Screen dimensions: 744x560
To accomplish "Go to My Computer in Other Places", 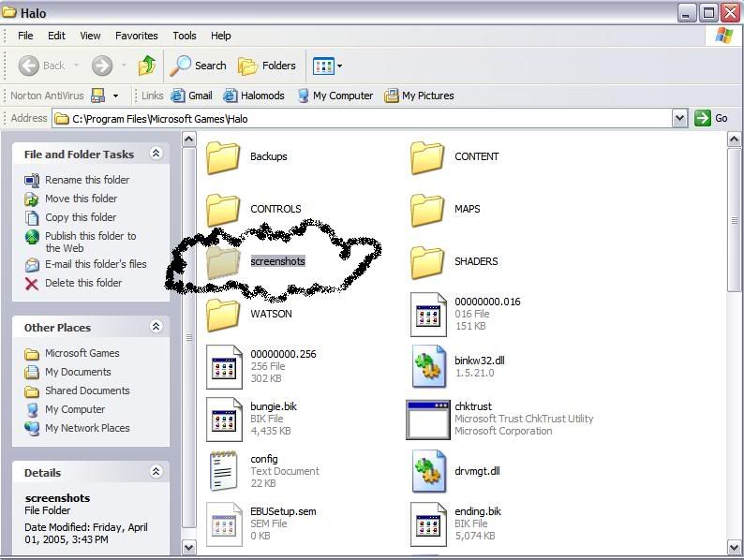I will coord(65,409).
